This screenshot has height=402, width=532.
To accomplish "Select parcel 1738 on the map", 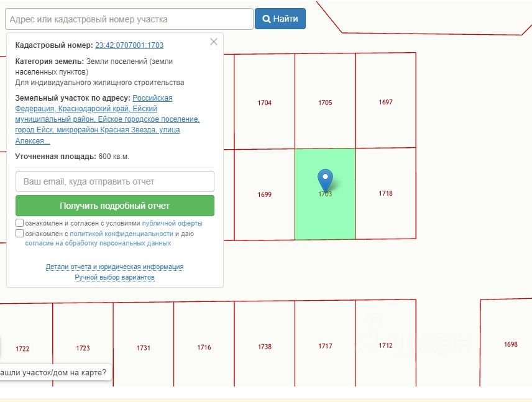I will click(x=265, y=346).
